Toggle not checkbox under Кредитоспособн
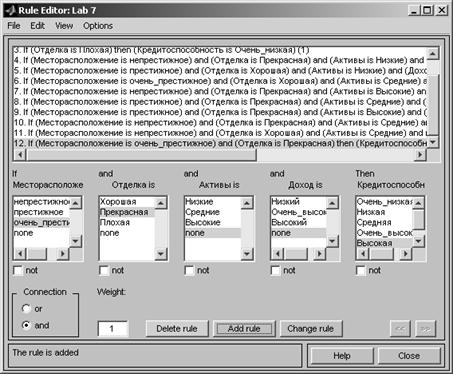453x374 pixels. pos(361,270)
